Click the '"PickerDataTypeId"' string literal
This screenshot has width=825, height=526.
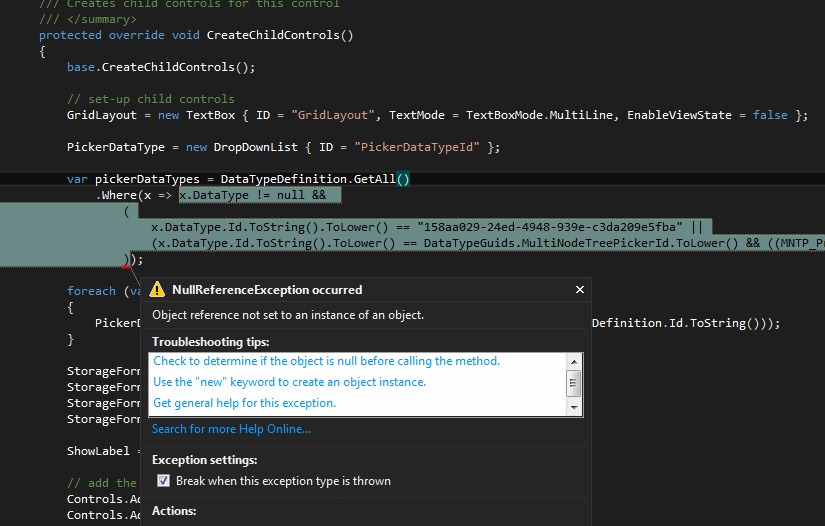[x=417, y=147]
